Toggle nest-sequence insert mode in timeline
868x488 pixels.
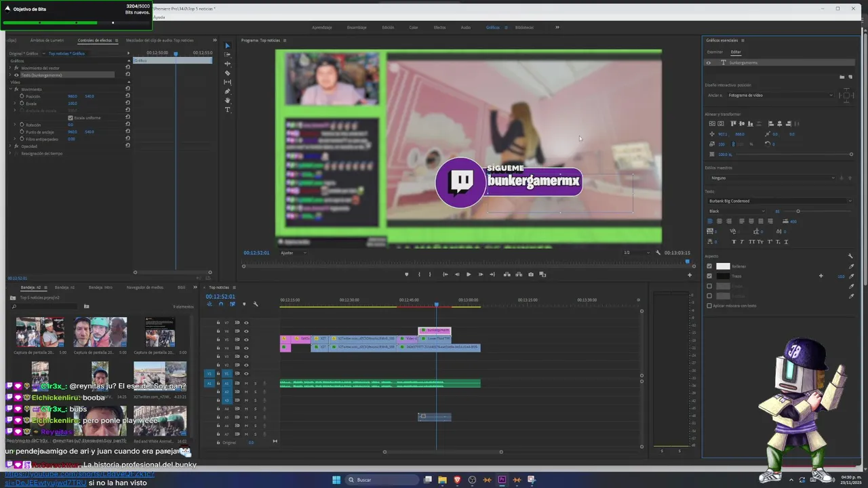210,304
